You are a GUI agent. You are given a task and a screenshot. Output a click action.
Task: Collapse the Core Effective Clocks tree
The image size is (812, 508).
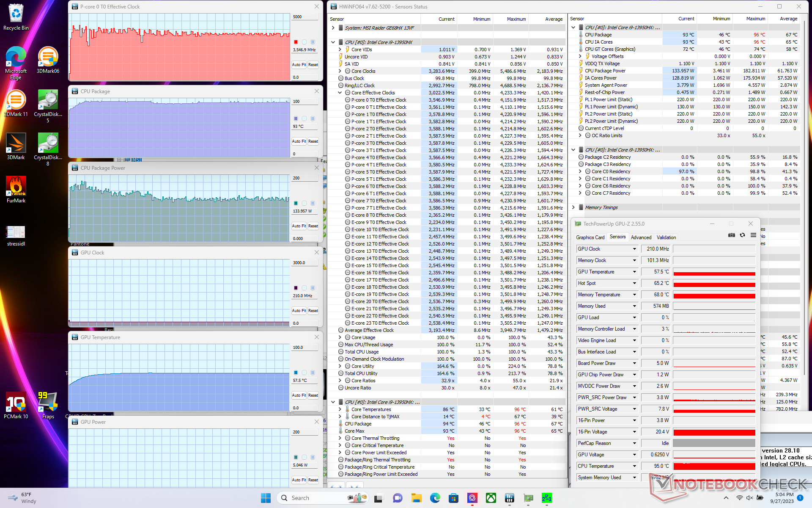[340, 93]
